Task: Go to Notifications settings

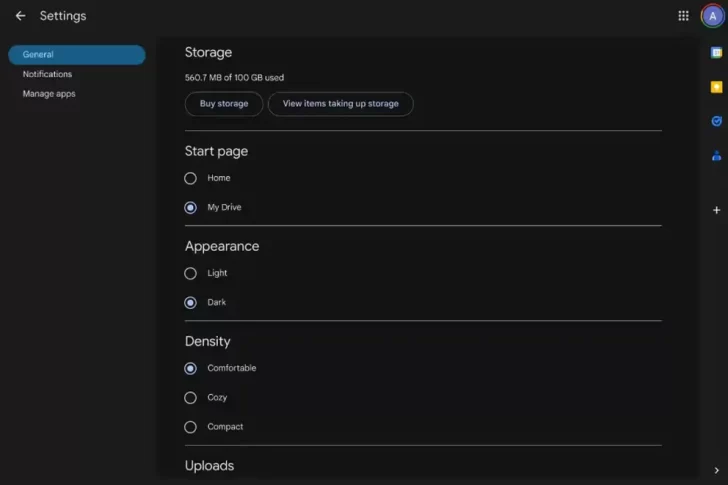Action: tap(47, 74)
